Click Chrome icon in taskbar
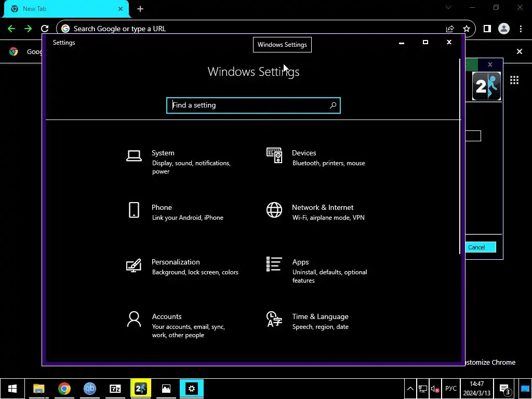532x399 pixels. click(64, 389)
